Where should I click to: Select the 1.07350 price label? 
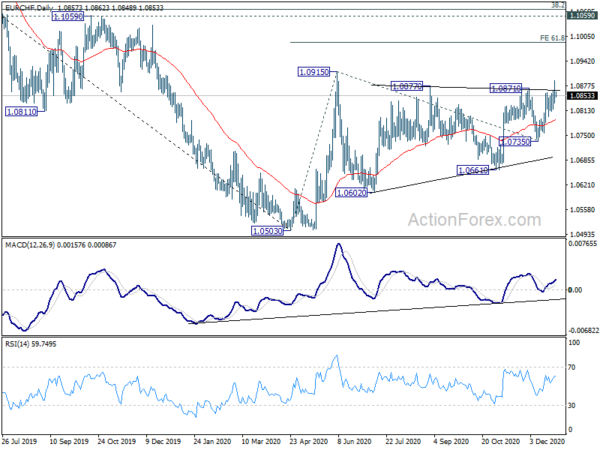tap(515, 142)
